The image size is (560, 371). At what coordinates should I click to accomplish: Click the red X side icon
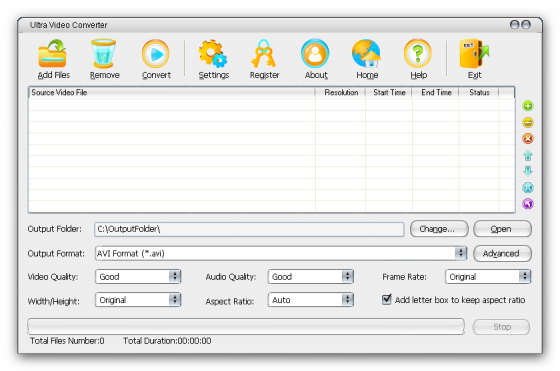pyautogui.click(x=528, y=139)
